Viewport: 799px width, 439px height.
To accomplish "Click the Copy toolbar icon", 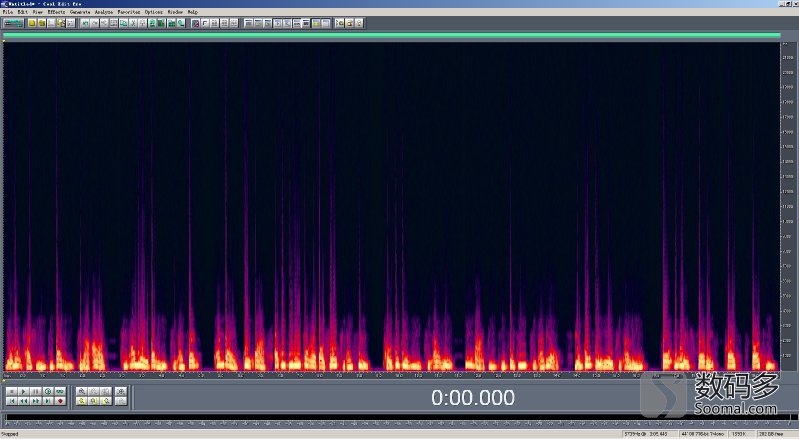I will [123, 23].
